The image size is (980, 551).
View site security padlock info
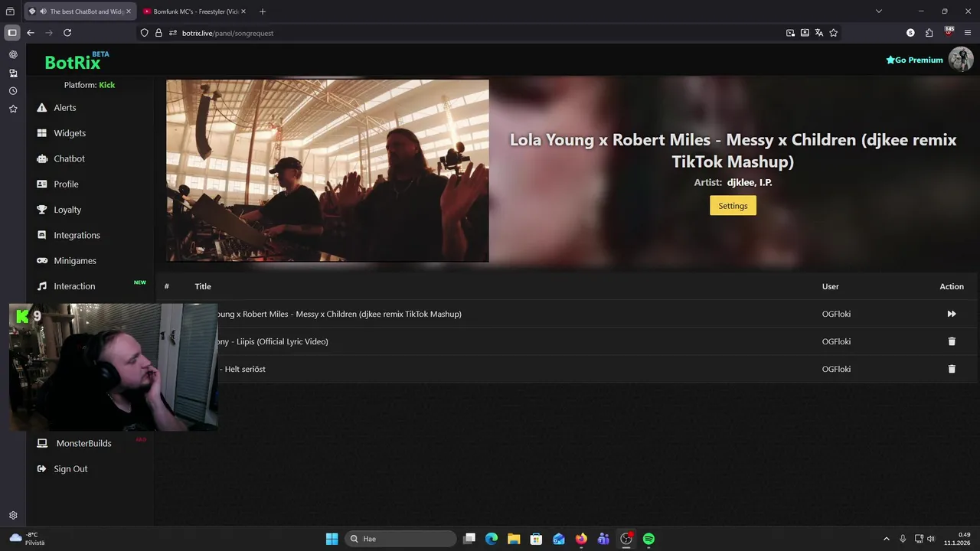(158, 33)
